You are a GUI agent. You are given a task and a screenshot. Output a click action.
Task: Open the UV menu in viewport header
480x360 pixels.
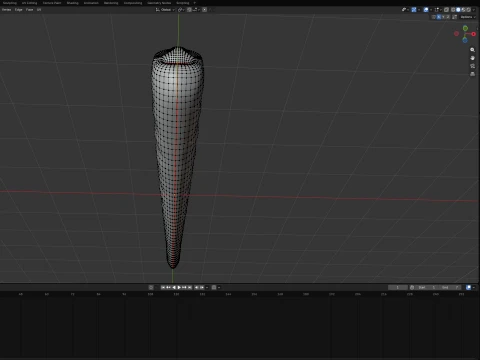click(x=39, y=10)
